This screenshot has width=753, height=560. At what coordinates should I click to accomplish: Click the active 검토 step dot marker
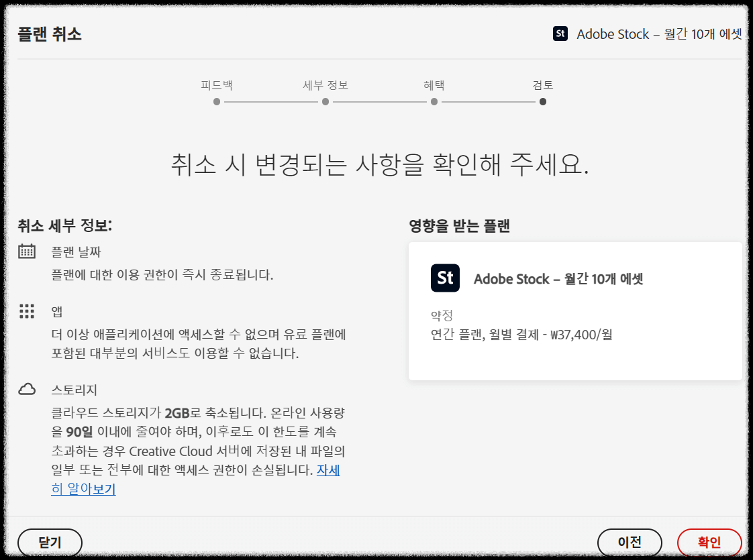[543, 102]
